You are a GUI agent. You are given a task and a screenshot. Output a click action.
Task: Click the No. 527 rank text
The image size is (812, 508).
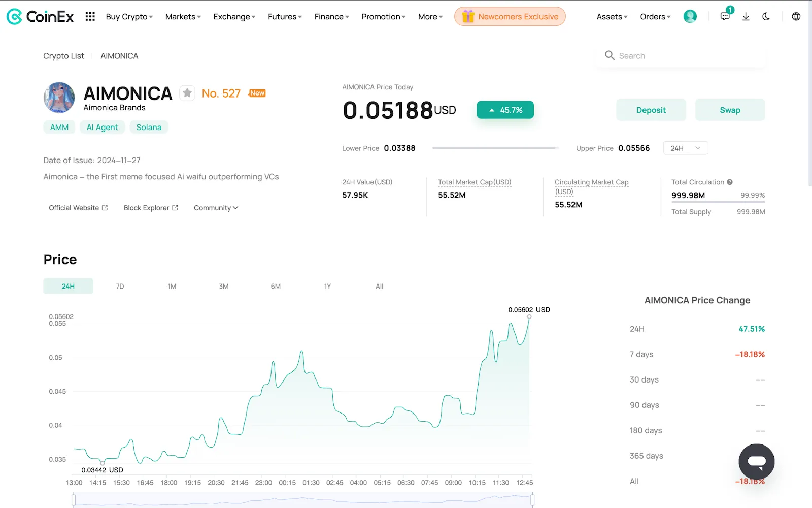point(221,93)
